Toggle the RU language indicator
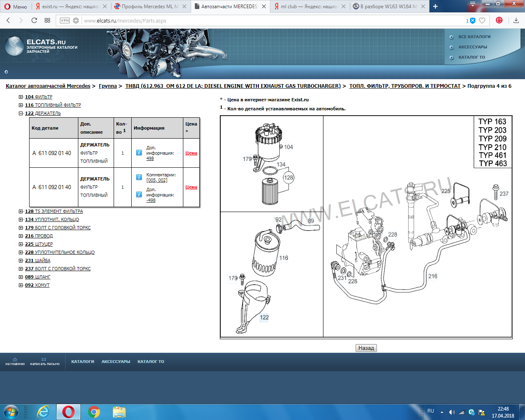The image size is (525, 420). click(x=431, y=411)
